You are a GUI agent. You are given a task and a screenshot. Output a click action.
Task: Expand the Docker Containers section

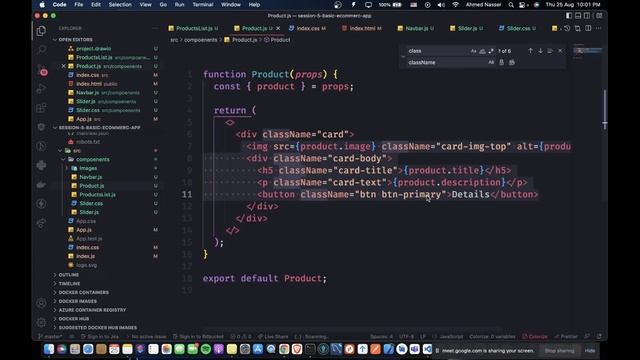pos(83,292)
